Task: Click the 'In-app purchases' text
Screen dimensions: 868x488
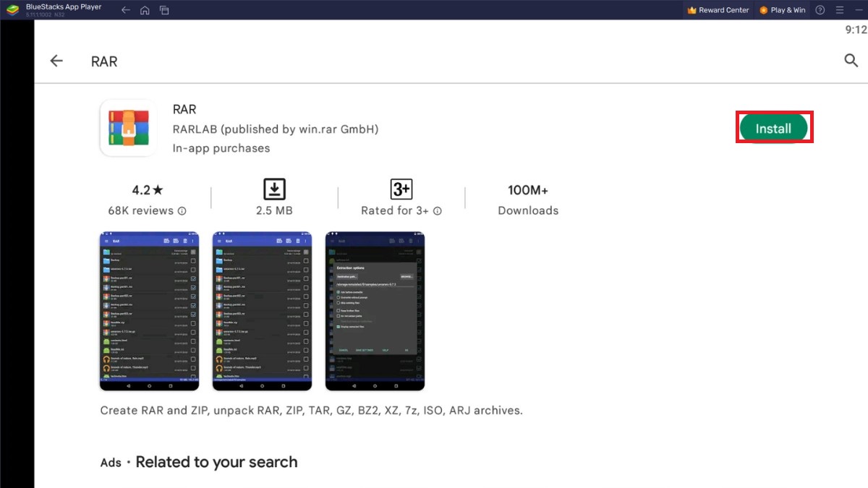Action: click(221, 148)
